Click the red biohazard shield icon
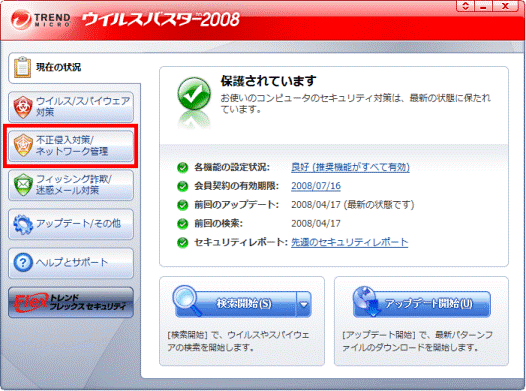 point(23,107)
